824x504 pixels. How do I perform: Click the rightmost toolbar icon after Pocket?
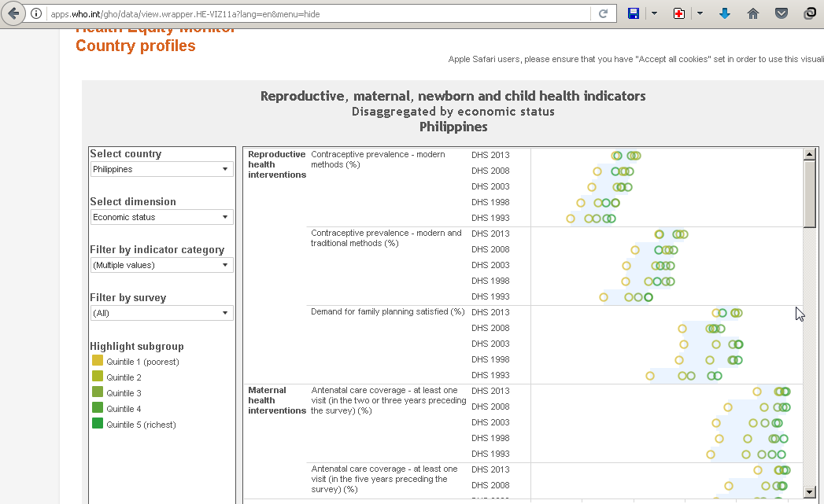point(810,13)
